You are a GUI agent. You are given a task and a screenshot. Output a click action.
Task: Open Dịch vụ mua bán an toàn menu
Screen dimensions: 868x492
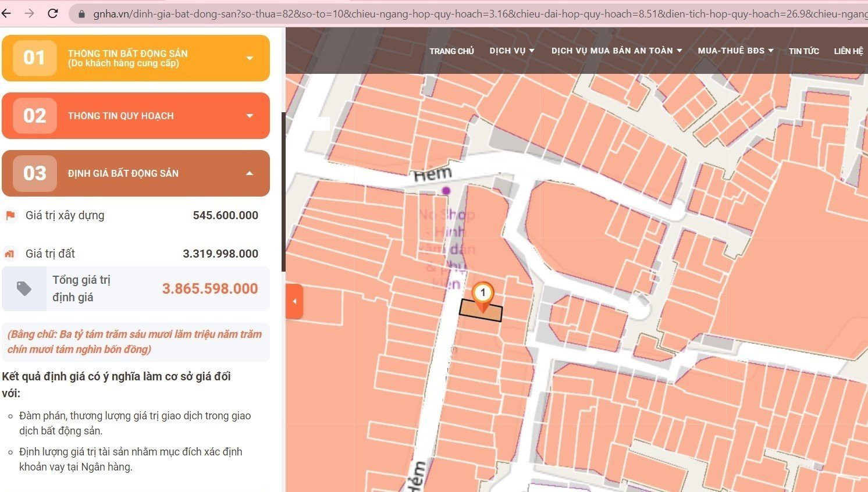coord(617,51)
